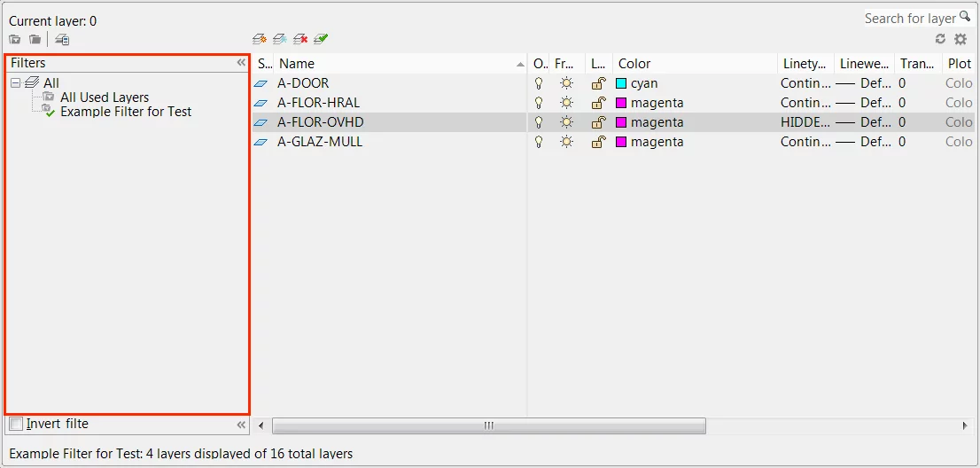This screenshot has width=980, height=468.
Task: Select the A-DOOR layer name
Action: (x=303, y=83)
